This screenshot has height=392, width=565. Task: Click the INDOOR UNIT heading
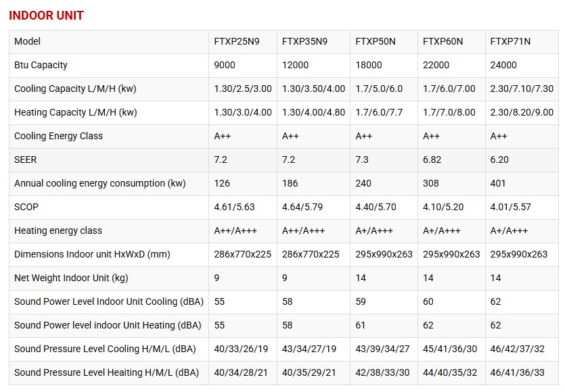point(46,15)
